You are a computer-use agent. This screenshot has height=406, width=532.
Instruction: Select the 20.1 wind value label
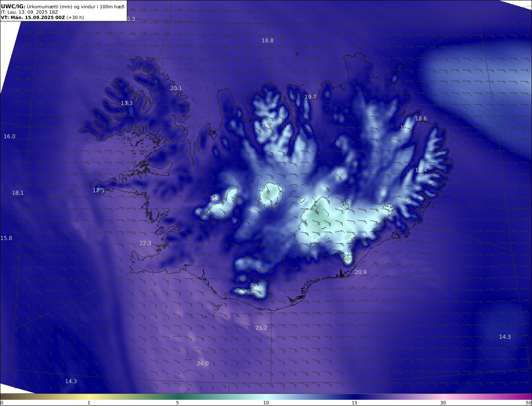(176, 88)
